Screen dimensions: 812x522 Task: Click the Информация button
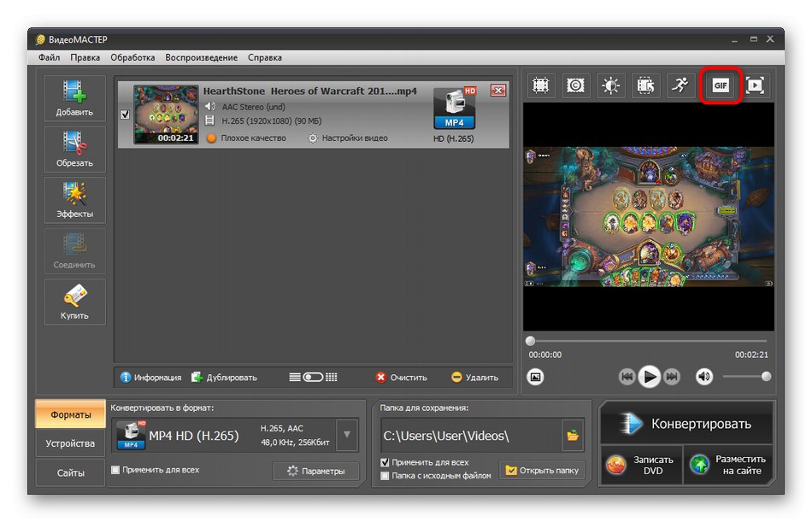click(150, 378)
